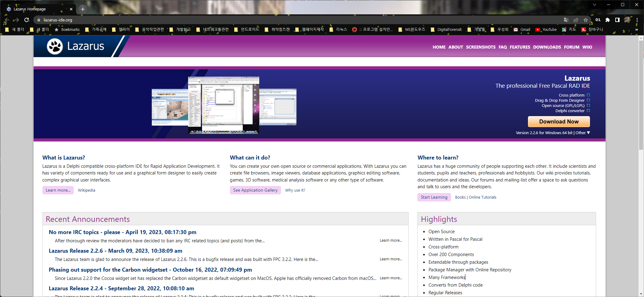
Task: Click Learn more for the Release 2.2.6 announcement
Action: [x=391, y=259]
